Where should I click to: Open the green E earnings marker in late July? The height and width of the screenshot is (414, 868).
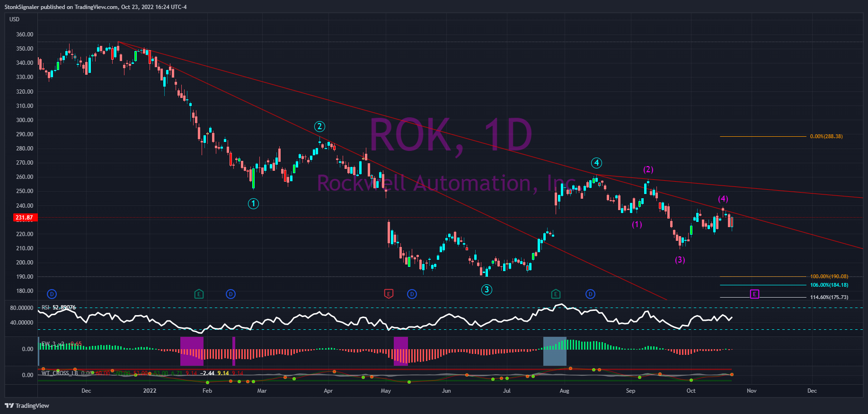coord(556,294)
